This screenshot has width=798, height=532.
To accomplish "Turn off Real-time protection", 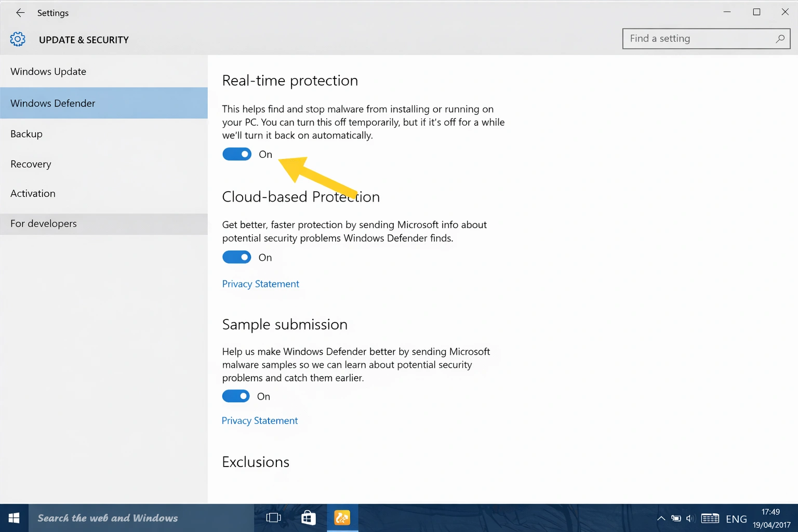I will pos(237,154).
